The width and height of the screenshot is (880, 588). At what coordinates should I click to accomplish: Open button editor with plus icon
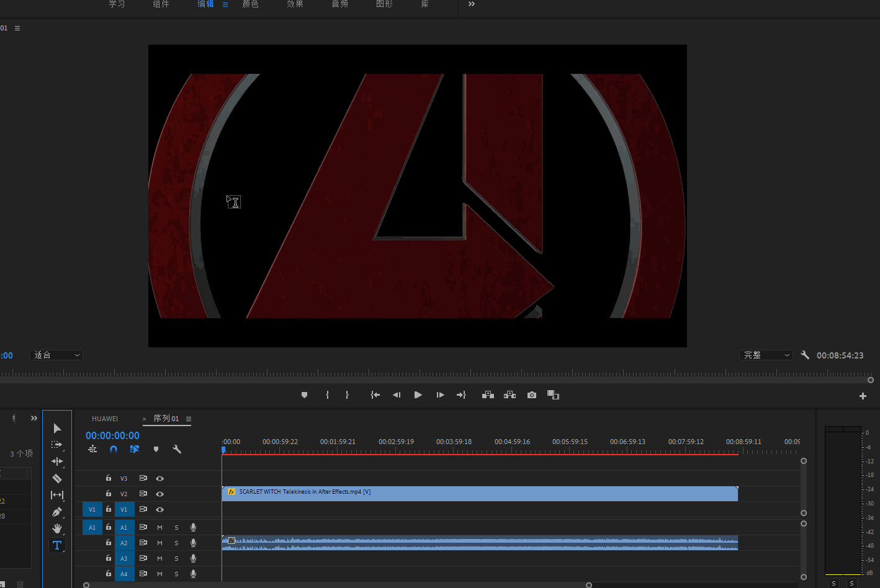863,396
